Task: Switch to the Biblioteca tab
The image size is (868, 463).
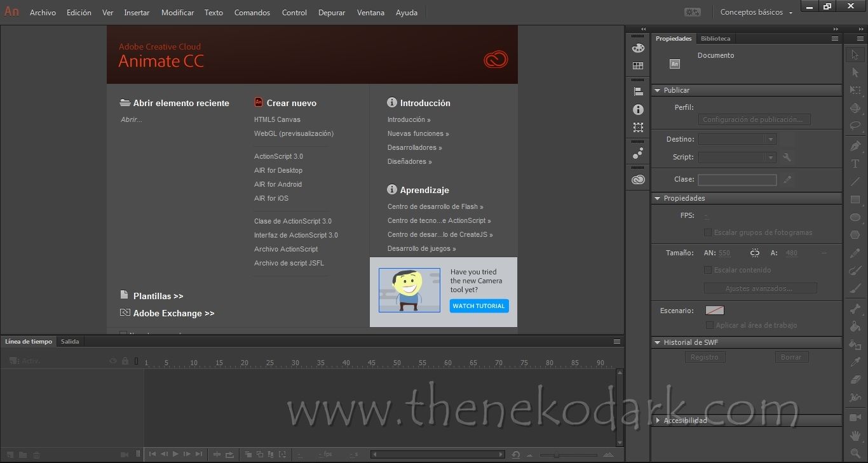Action: pyautogui.click(x=715, y=39)
